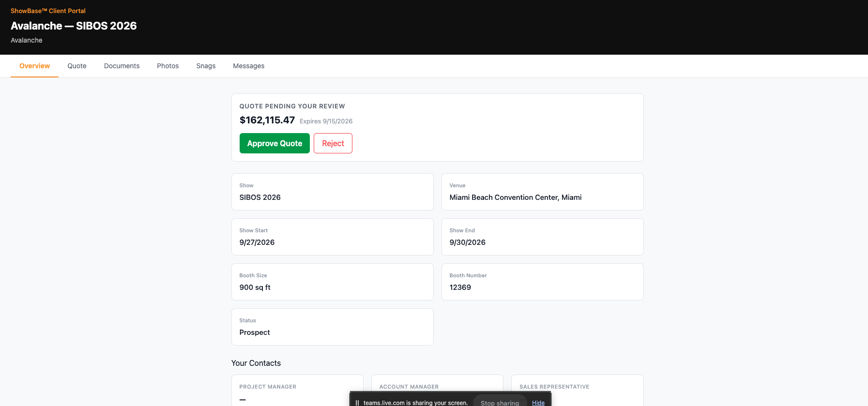Image resolution: width=868 pixels, height=406 pixels.
Task: Click the green Approve Quote button
Action: click(274, 143)
